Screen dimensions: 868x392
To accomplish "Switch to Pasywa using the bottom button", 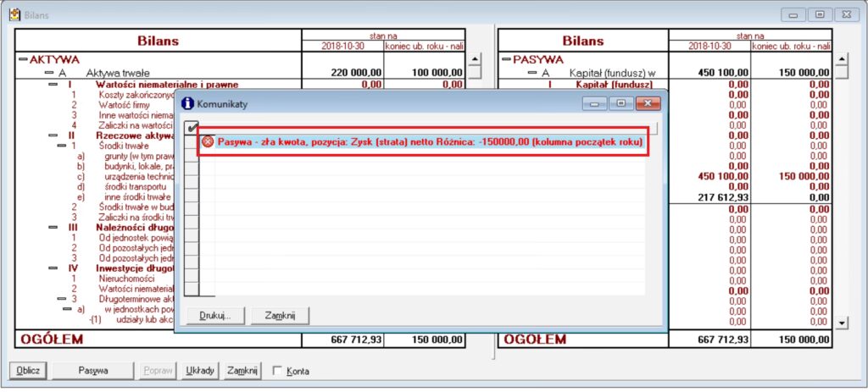I will click(92, 371).
